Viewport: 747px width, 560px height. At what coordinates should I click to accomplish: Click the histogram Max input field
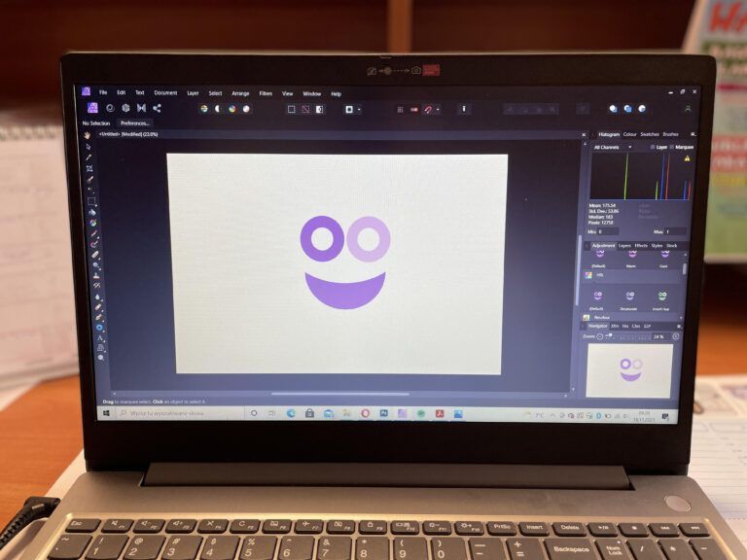[676, 231]
